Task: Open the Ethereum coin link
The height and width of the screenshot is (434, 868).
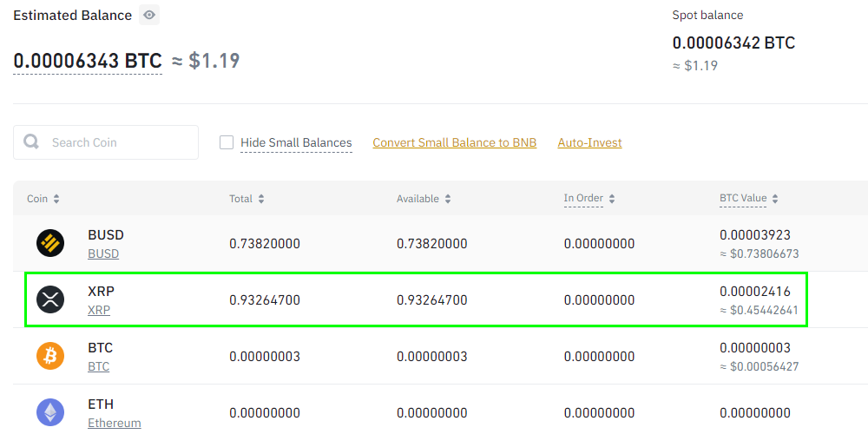Action: (115, 424)
